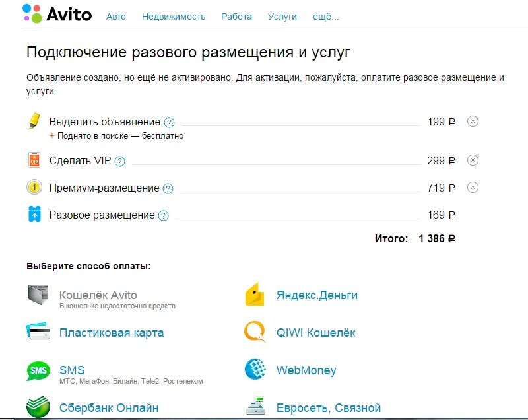Viewport: 528px width, 420px height.
Task: Go to the Работа section
Action: click(236, 17)
